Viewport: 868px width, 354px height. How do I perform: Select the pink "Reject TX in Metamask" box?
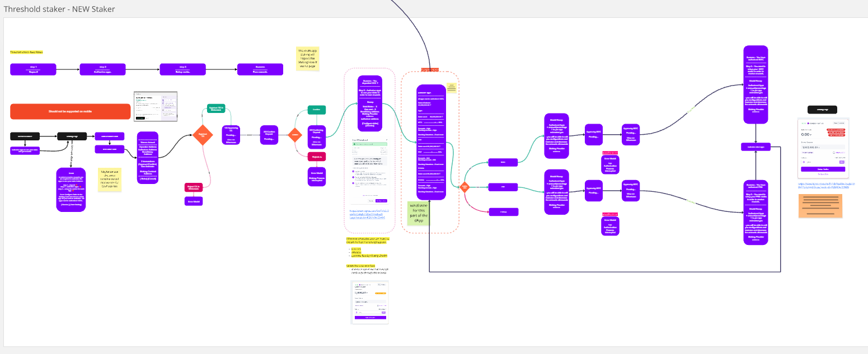(x=193, y=187)
